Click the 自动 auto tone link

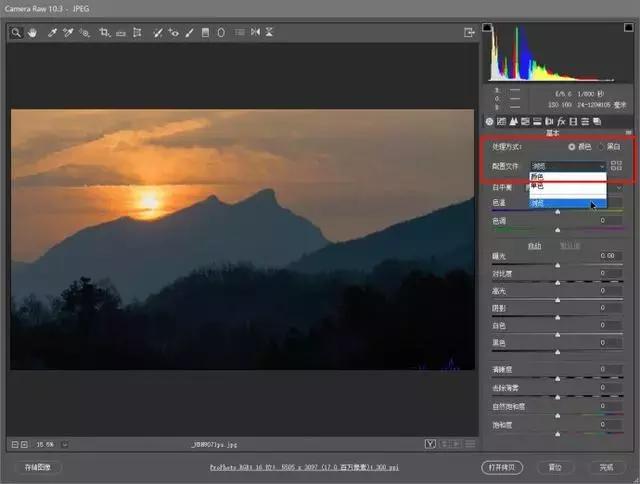tap(534, 246)
